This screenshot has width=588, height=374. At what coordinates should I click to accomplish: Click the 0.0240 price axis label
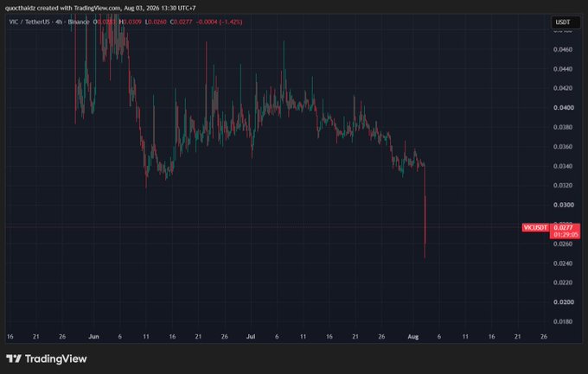coord(563,263)
